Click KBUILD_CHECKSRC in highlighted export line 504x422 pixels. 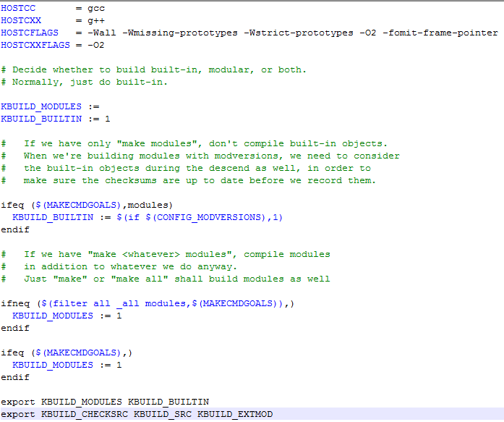(x=85, y=414)
